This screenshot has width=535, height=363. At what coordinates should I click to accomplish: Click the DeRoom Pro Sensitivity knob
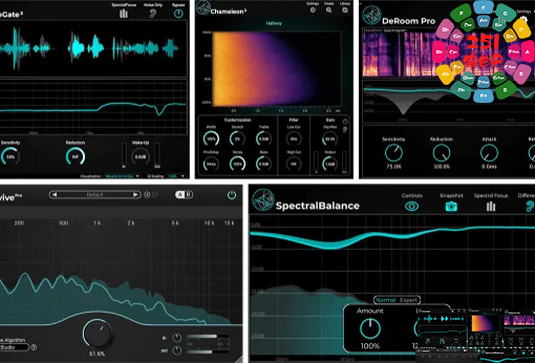[x=394, y=153]
